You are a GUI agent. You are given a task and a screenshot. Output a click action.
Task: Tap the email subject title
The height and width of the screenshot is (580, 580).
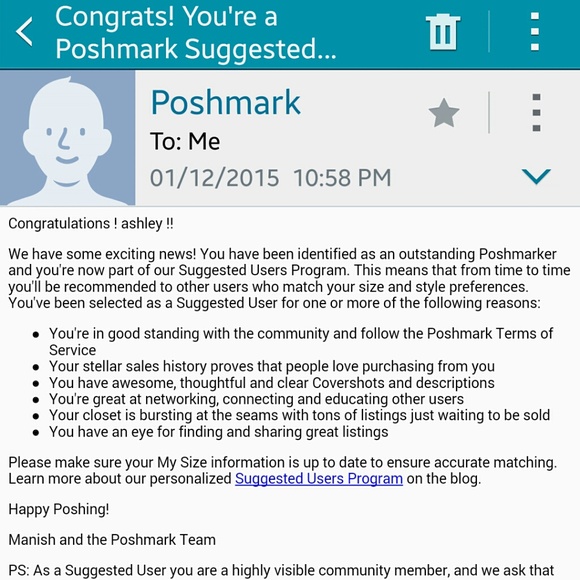click(x=196, y=33)
